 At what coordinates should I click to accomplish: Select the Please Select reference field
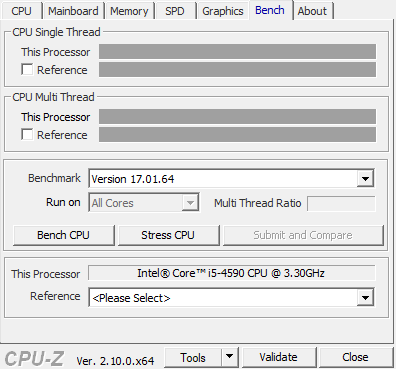coord(223,297)
